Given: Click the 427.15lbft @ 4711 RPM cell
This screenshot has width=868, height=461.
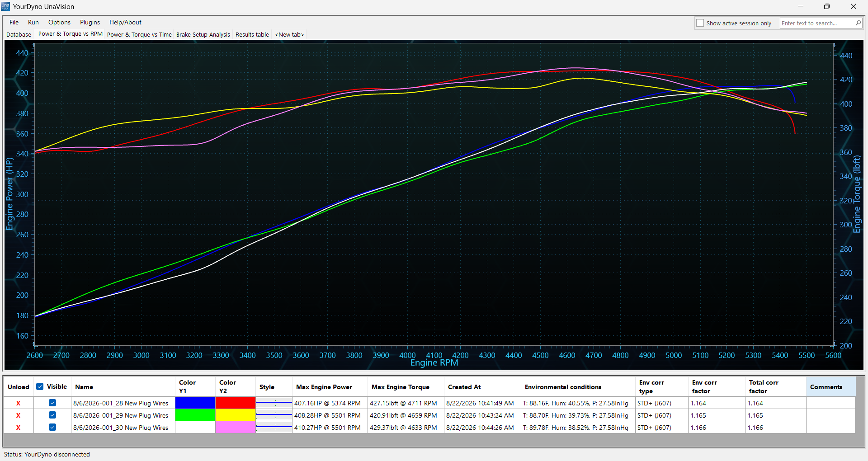Looking at the screenshot, I should 406,403.
